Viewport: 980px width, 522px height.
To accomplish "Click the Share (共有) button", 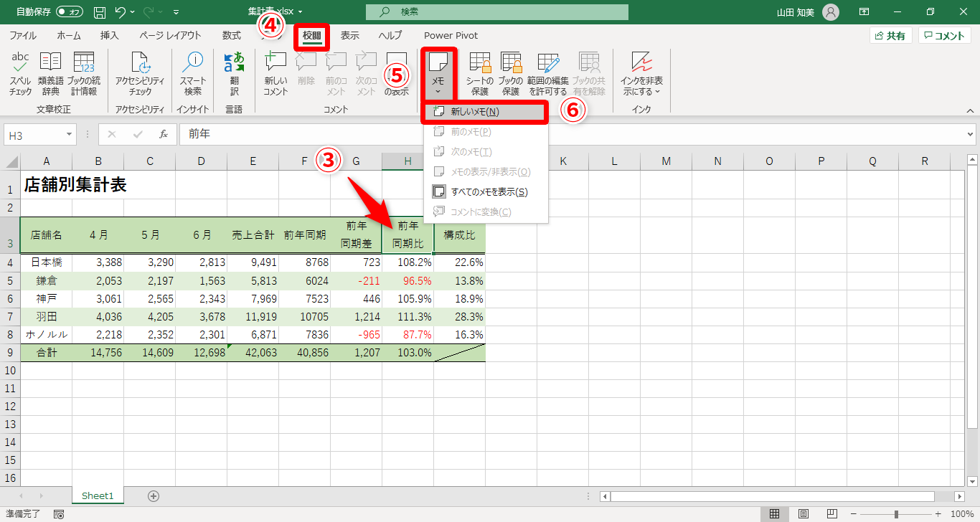I will tap(890, 36).
